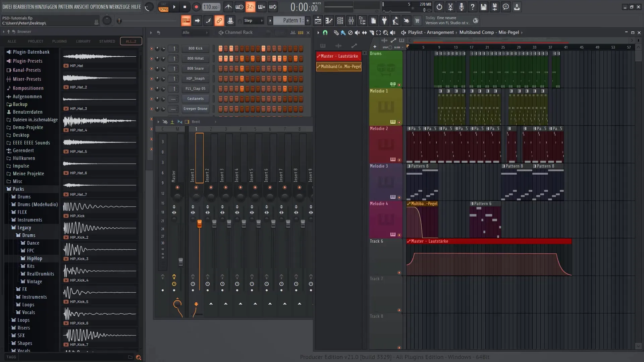The width and height of the screenshot is (644, 362).
Task: Click the tempo field showing 110.000
Action: [x=211, y=7]
